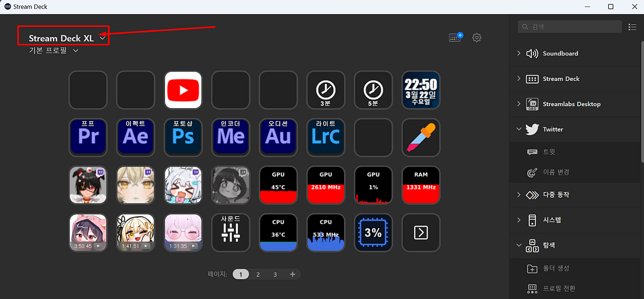
Task: Select the Twitch key with blonde avatar
Action: (x=135, y=185)
